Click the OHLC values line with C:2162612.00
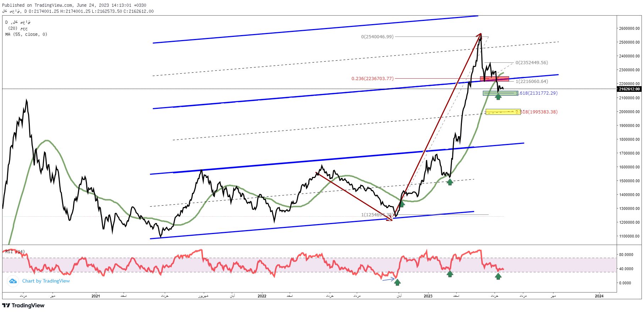The image size is (644, 312). click(78, 11)
